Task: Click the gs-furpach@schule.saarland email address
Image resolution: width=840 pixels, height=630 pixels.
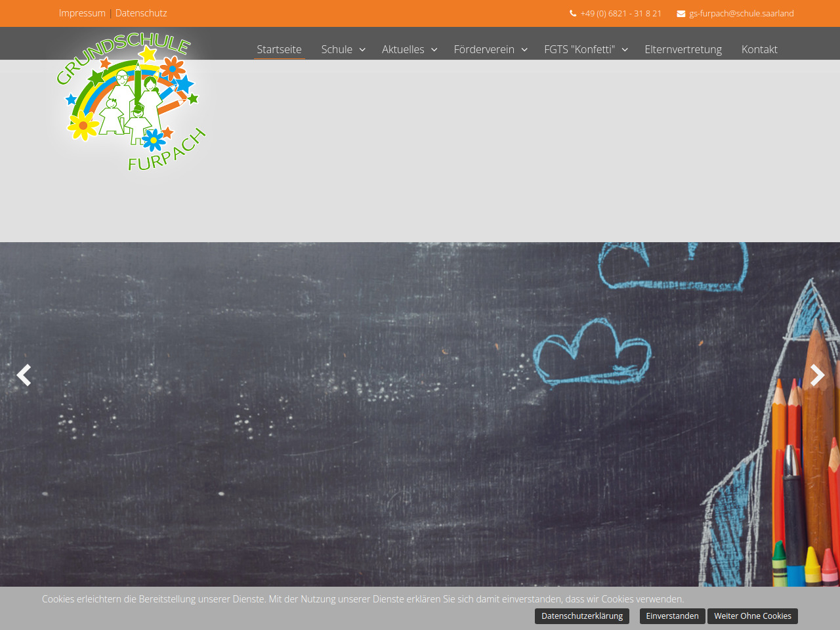Action: click(x=741, y=13)
